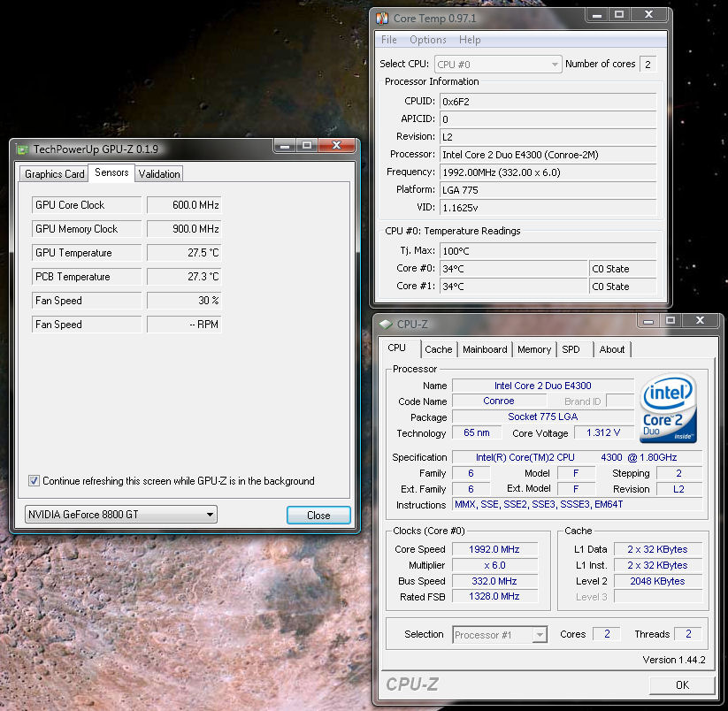
Task: Click the Instructions field listing MMX, SSE
Action: (x=577, y=504)
